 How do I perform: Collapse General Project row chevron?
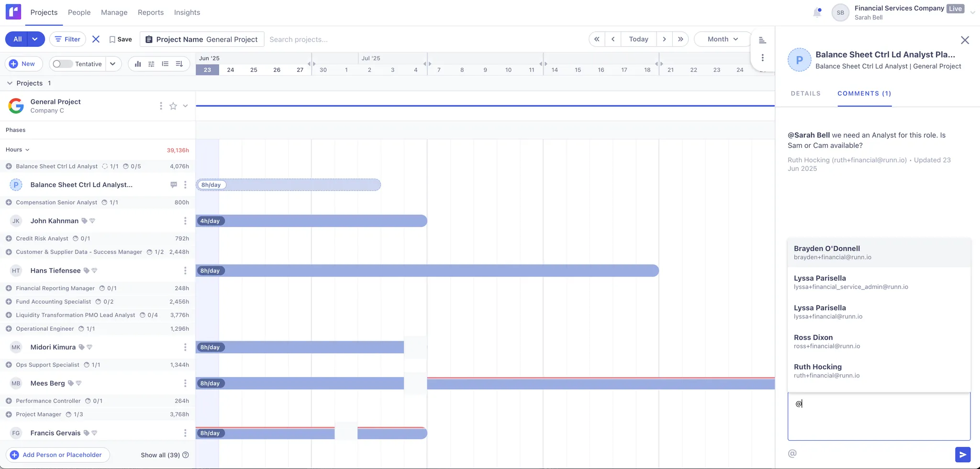[x=186, y=106]
